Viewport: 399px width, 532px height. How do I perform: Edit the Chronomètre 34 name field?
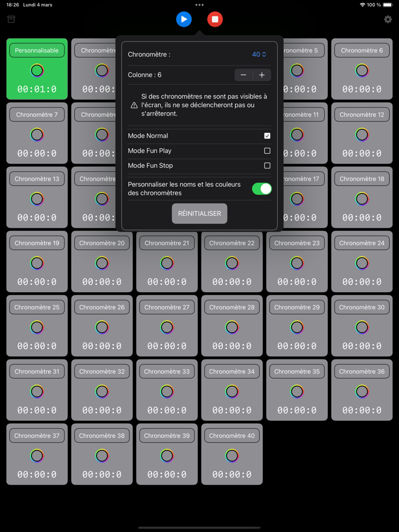pos(232,371)
